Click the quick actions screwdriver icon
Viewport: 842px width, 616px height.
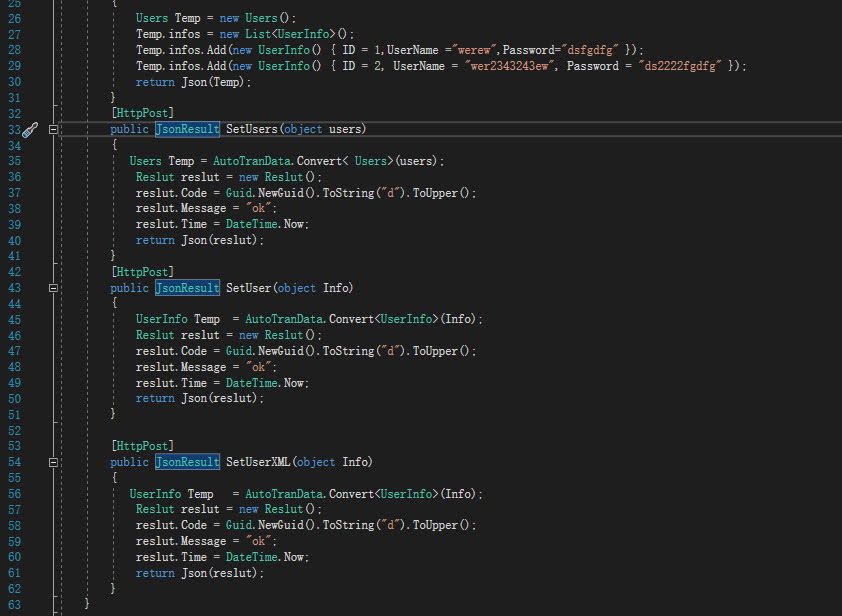click(x=30, y=129)
